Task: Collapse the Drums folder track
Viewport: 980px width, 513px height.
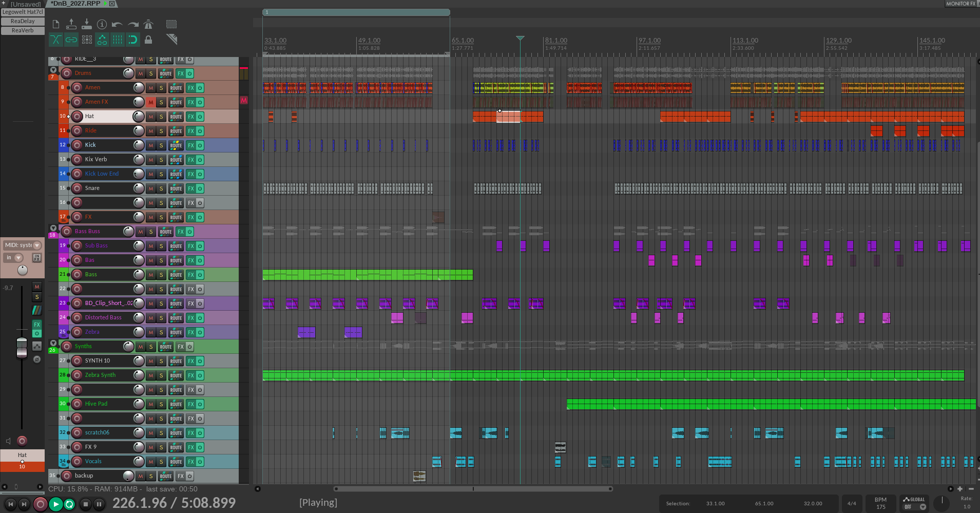Action: [53, 70]
